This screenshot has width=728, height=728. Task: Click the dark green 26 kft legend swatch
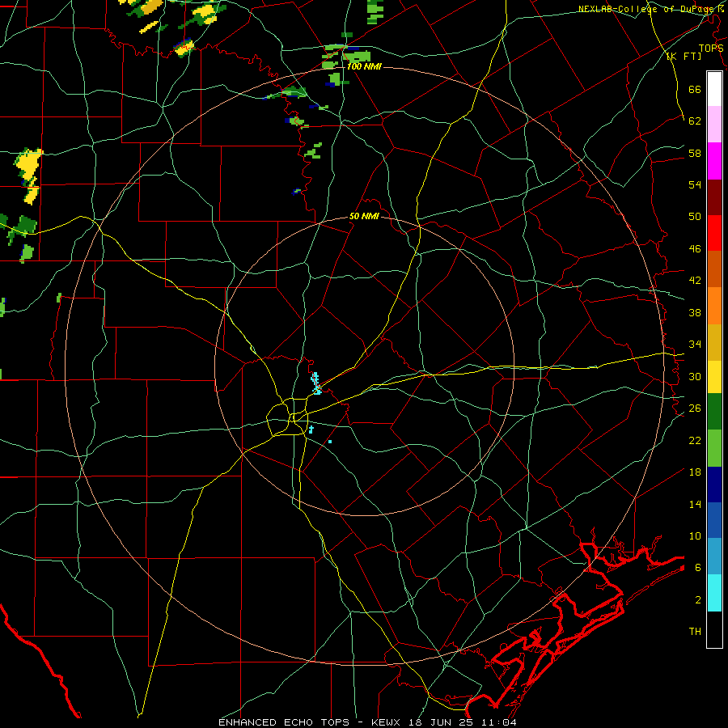pyautogui.click(x=714, y=412)
